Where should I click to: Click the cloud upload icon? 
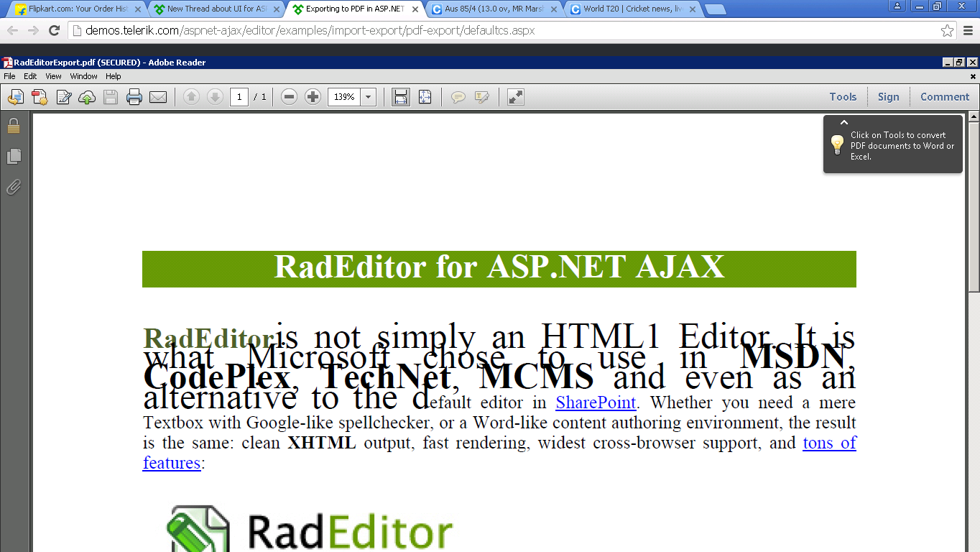tap(87, 97)
